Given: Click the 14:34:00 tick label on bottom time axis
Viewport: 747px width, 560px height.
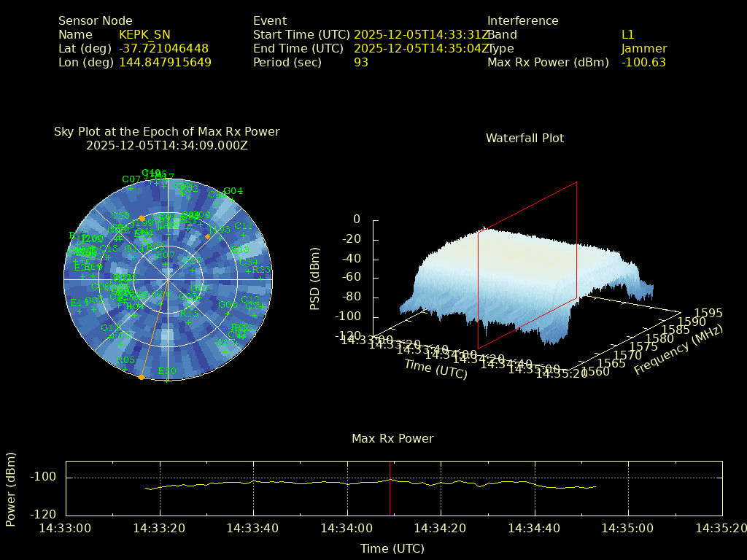Looking at the screenshot, I should pos(347,528).
